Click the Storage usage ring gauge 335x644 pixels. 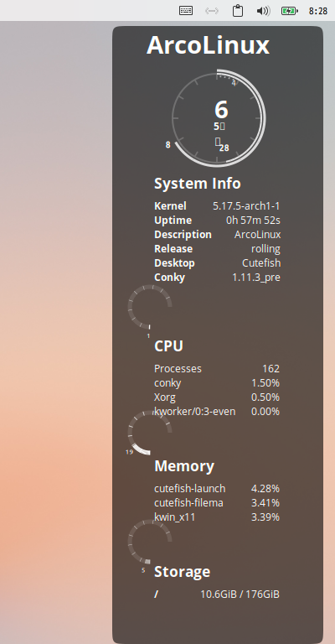pyautogui.click(x=150, y=542)
